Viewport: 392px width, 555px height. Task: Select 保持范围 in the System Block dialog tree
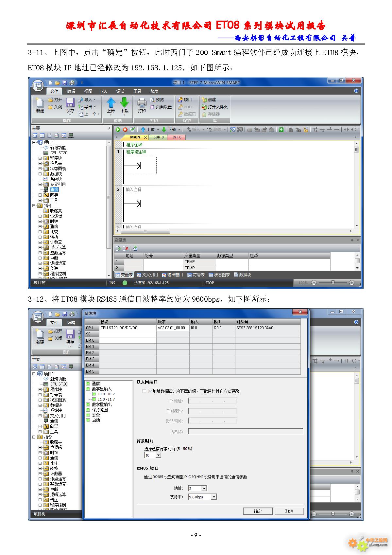(100, 410)
